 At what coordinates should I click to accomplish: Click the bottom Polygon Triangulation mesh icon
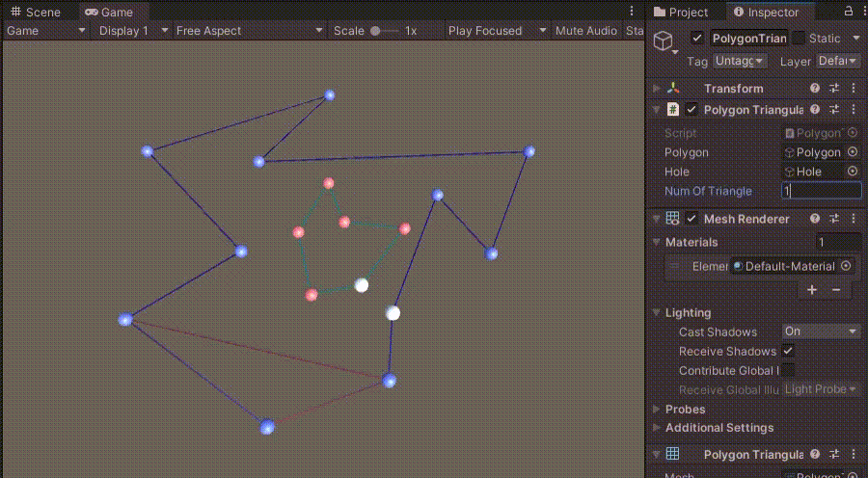[x=672, y=454]
